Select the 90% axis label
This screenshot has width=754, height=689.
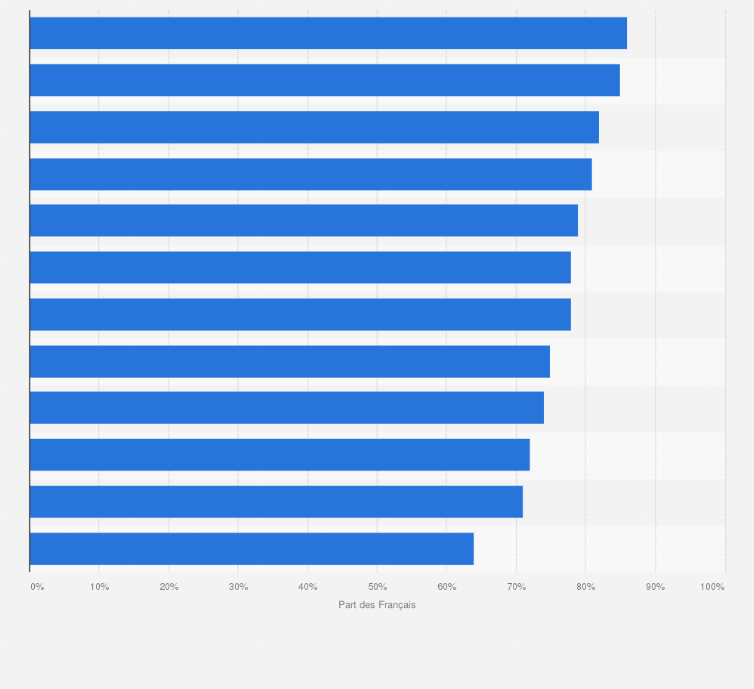pyautogui.click(x=655, y=587)
